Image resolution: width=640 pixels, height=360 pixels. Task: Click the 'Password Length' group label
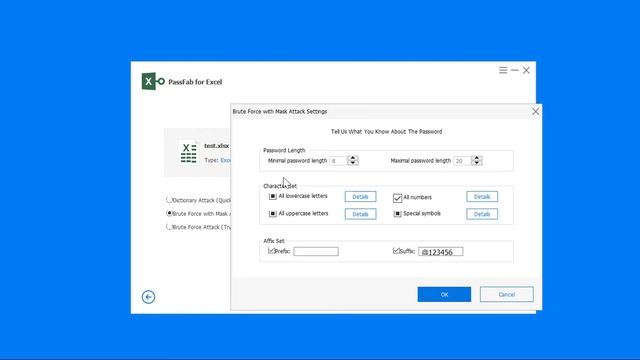284,150
